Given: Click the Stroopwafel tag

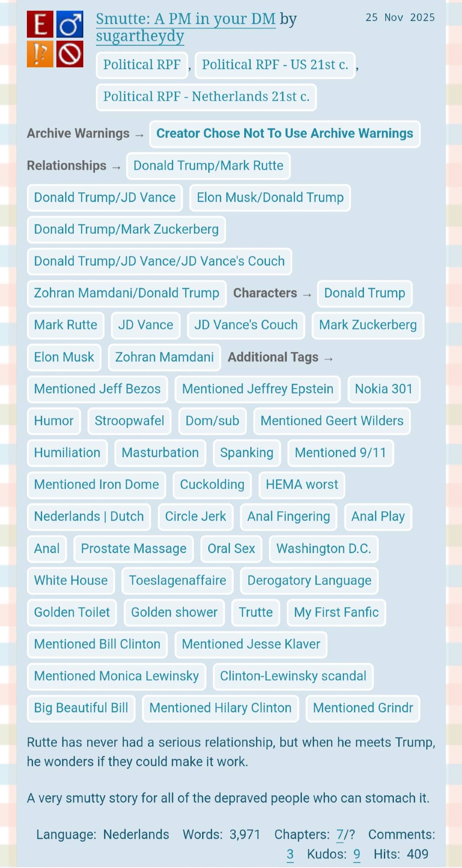Looking at the screenshot, I should coord(129,421).
